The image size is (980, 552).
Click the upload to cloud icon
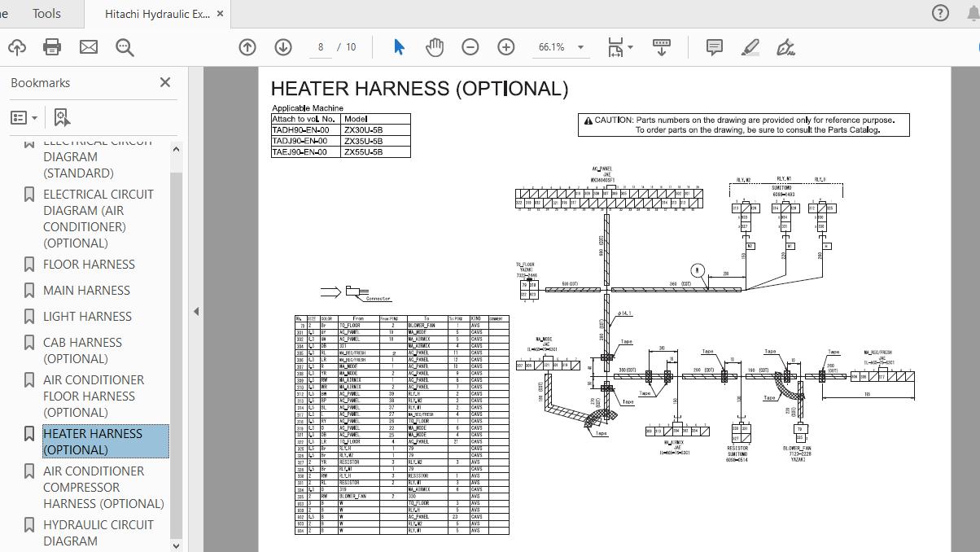tap(16, 47)
